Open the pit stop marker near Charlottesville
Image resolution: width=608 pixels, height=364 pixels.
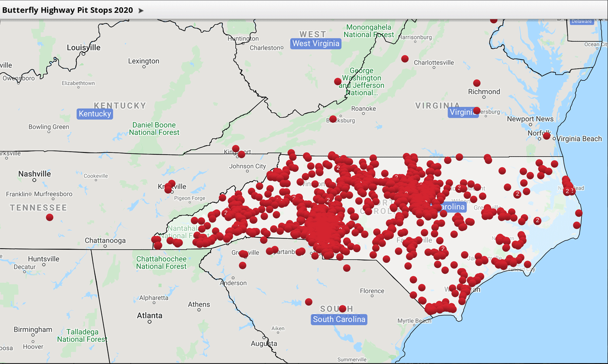[405, 58]
